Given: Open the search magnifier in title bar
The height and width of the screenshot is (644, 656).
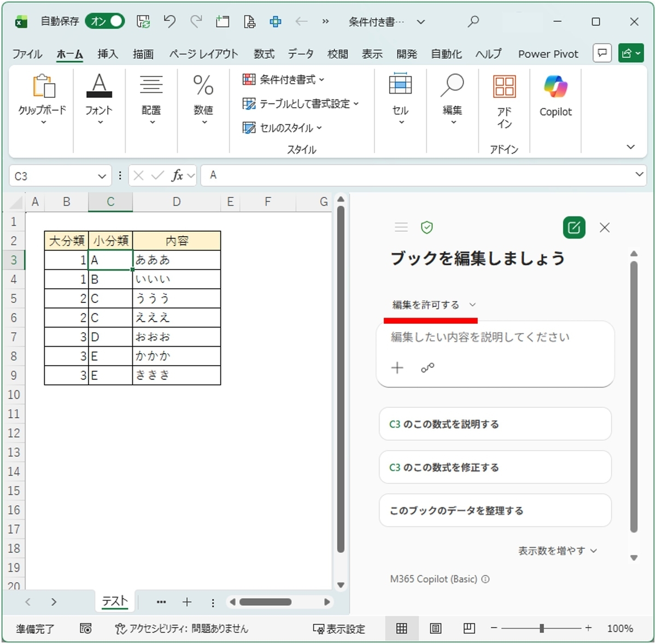Looking at the screenshot, I should (473, 21).
